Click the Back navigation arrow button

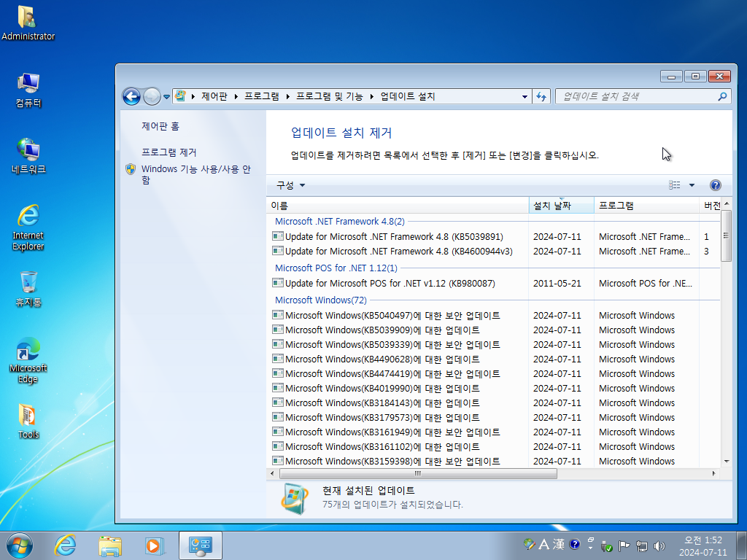click(x=131, y=97)
